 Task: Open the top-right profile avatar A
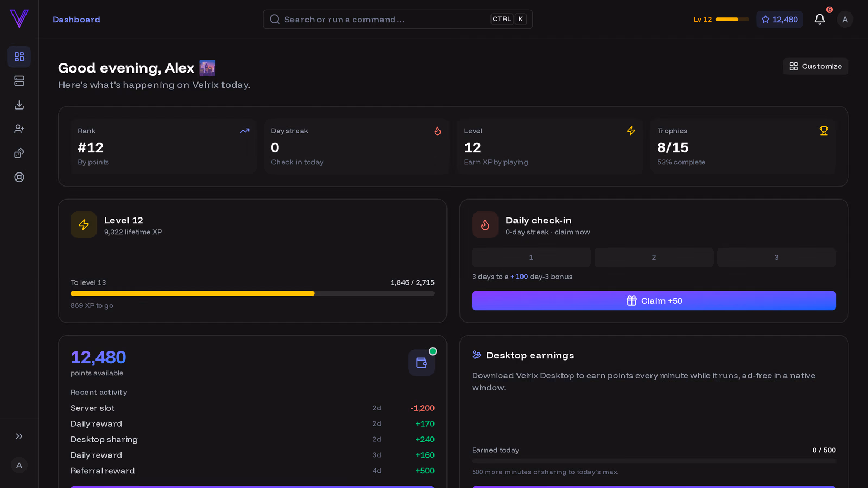845,20
